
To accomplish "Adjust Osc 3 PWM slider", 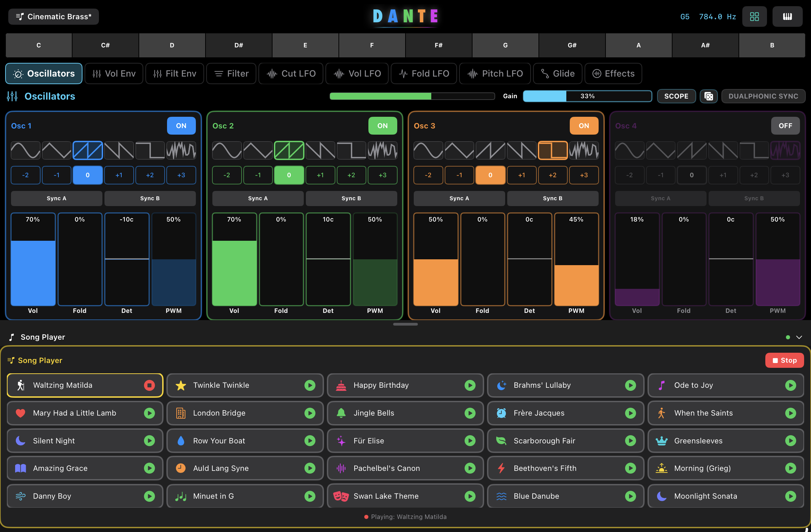I will (577, 259).
